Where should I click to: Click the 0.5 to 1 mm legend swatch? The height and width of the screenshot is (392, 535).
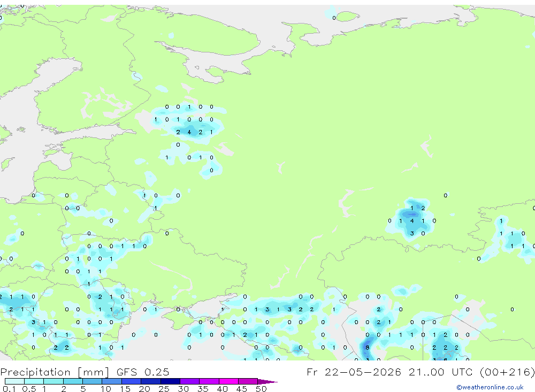click(x=34, y=381)
